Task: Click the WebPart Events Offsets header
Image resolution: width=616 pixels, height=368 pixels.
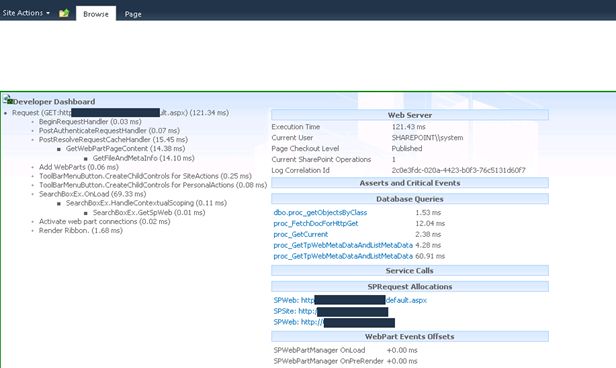Action: coord(410,337)
